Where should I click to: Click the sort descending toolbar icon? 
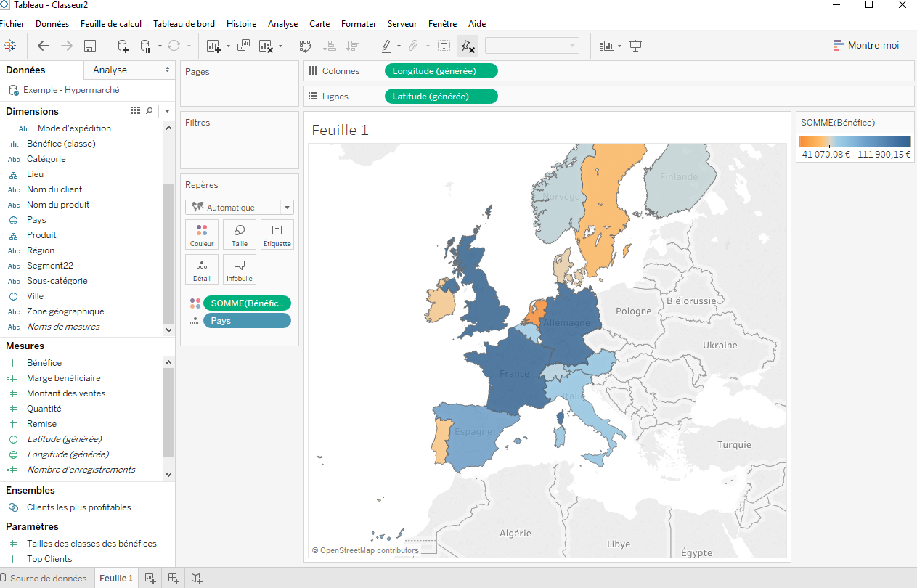pyautogui.click(x=353, y=46)
